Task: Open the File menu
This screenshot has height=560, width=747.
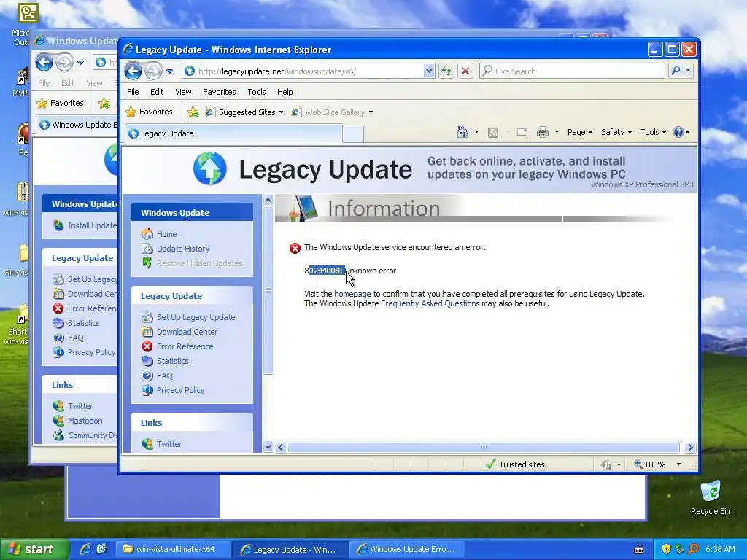Action: point(133,92)
